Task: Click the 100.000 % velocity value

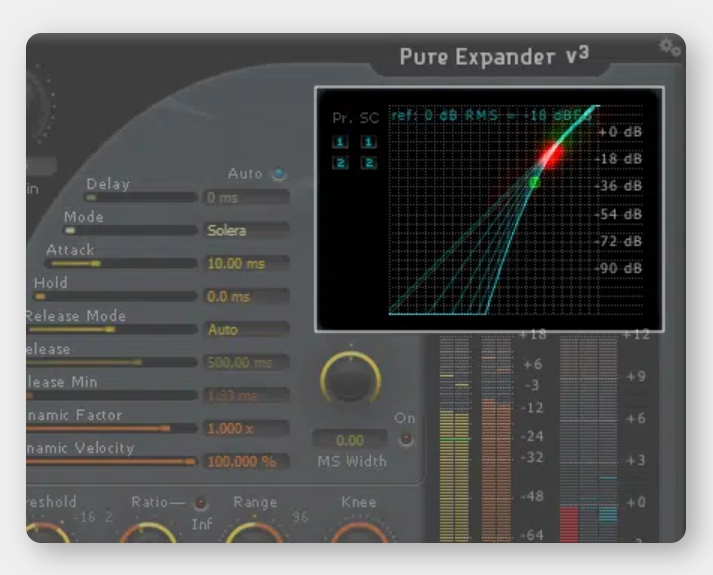Action: click(246, 461)
